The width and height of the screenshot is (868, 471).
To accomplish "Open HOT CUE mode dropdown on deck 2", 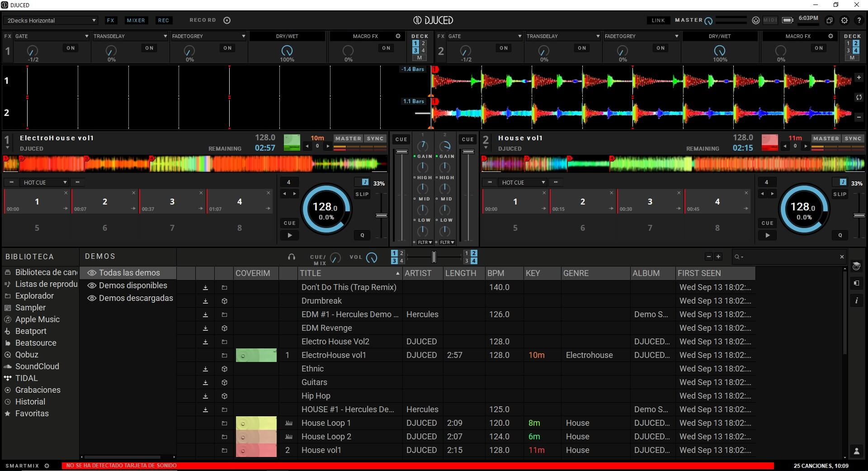I will (523, 182).
